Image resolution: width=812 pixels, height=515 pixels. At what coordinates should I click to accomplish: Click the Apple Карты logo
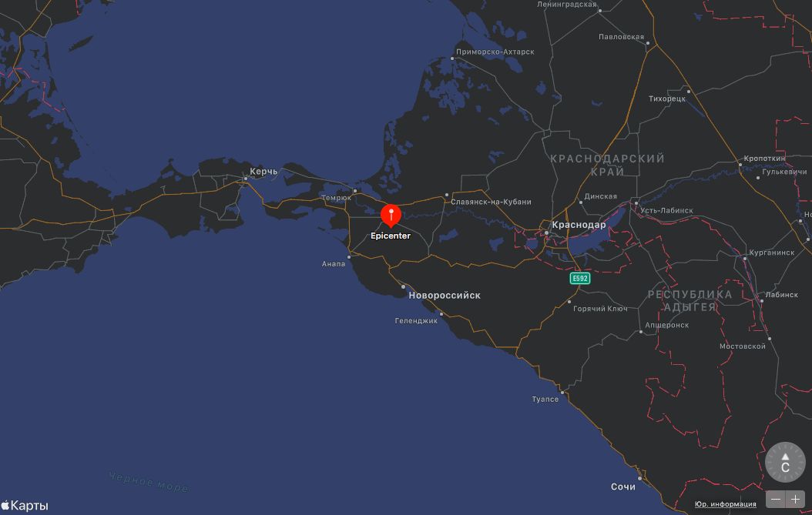tap(25, 506)
